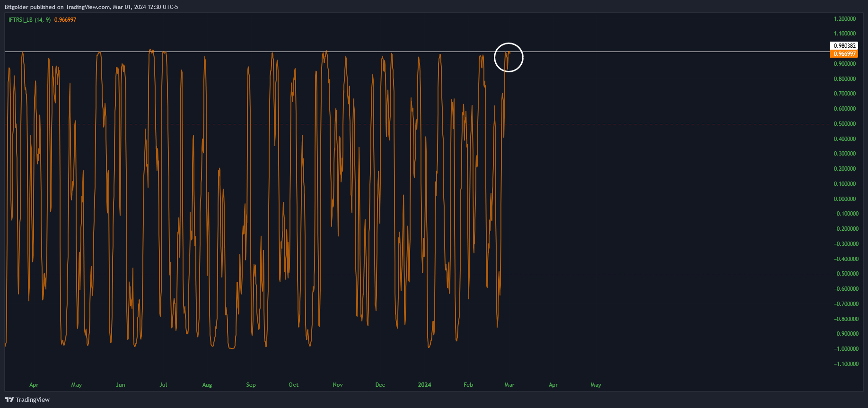Click the Nov time axis label

(x=338, y=385)
